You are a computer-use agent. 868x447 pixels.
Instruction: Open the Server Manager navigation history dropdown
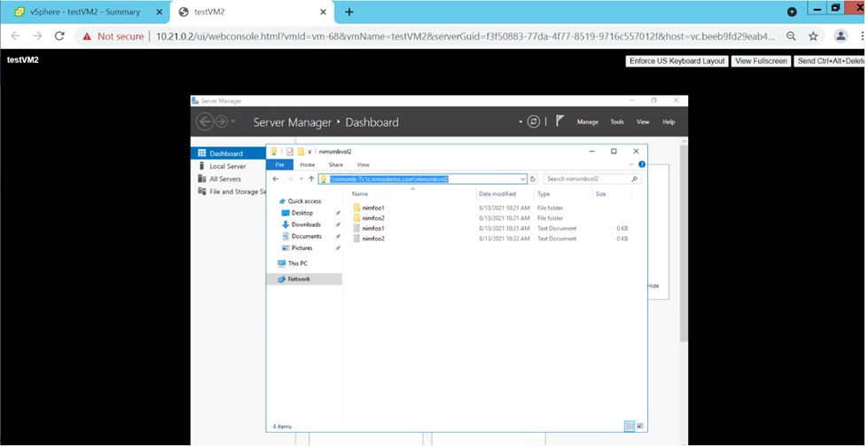pyautogui.click(x=233, y=122)
